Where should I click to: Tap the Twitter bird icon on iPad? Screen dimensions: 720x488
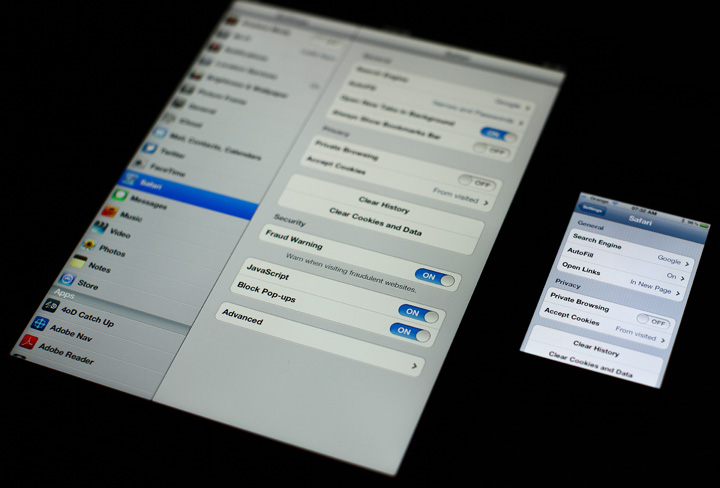click(x=149, y=148)
